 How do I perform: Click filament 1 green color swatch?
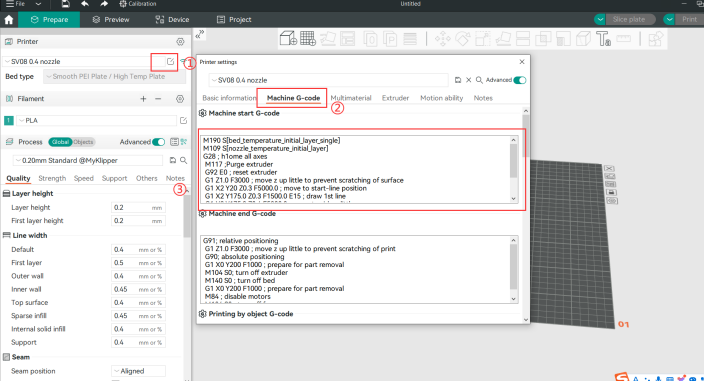point(9,120)
